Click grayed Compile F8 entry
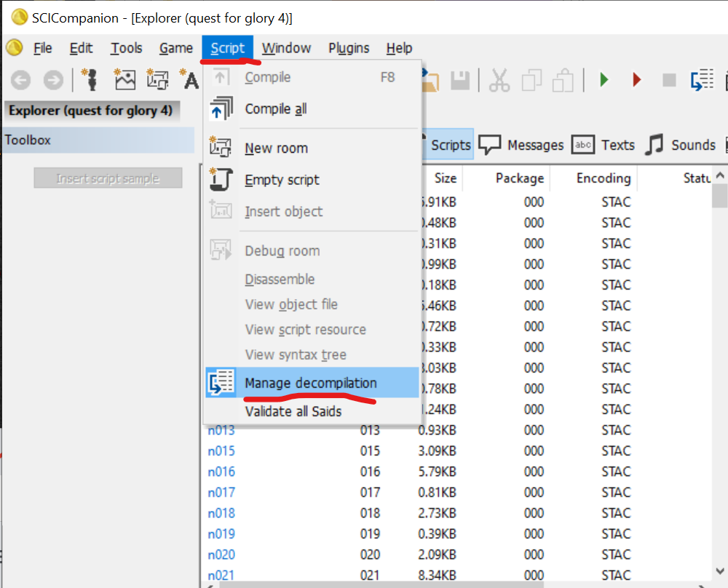The height and width of the screenshot is (588, 728). point(312,77)
